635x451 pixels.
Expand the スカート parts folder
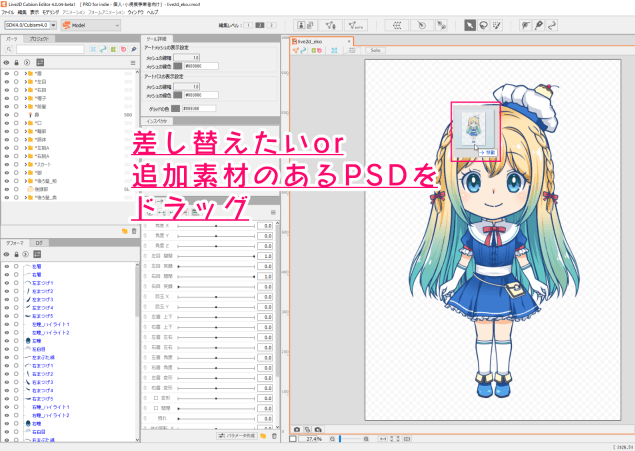26,164
